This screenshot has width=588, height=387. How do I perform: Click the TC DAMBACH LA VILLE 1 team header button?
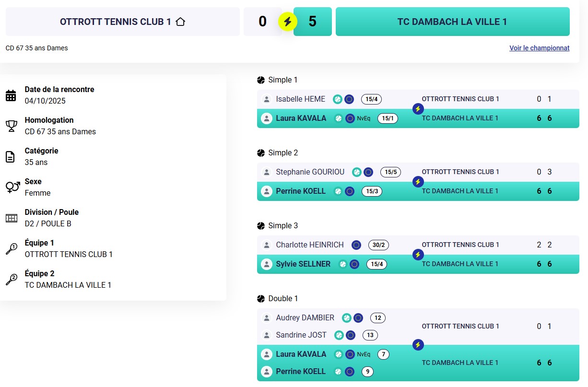coord(452,22)
